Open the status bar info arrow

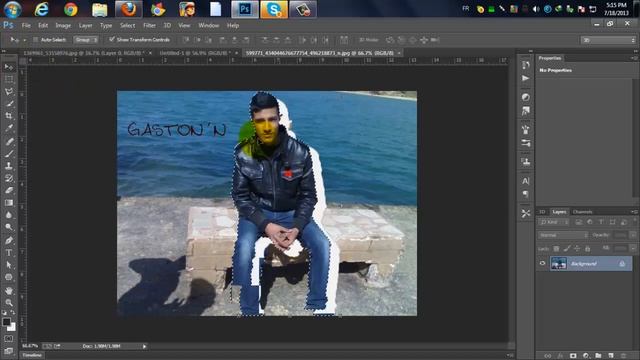[144, 346]
